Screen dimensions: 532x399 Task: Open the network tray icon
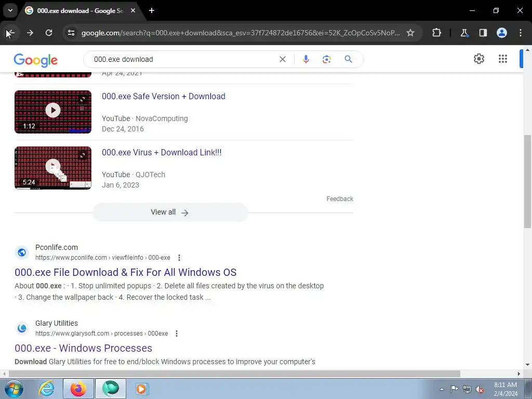pyautogui.click(x=467, y=389)
